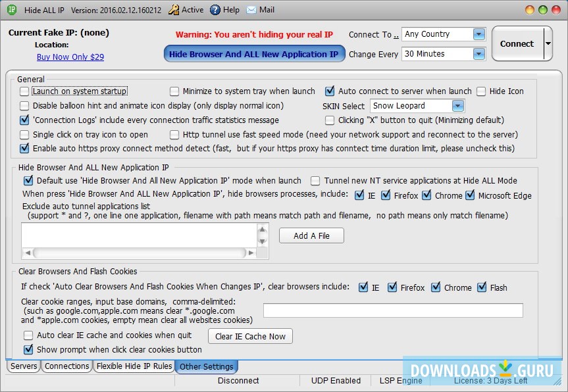Enable Http tunnel fast speed mode
The image size is (568, 392).
tap(174, 135)
